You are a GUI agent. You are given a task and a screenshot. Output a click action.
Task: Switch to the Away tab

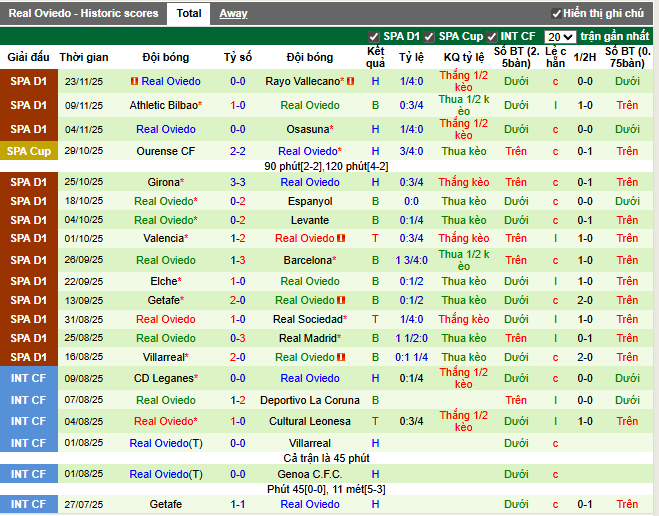[x=233, y=13]
